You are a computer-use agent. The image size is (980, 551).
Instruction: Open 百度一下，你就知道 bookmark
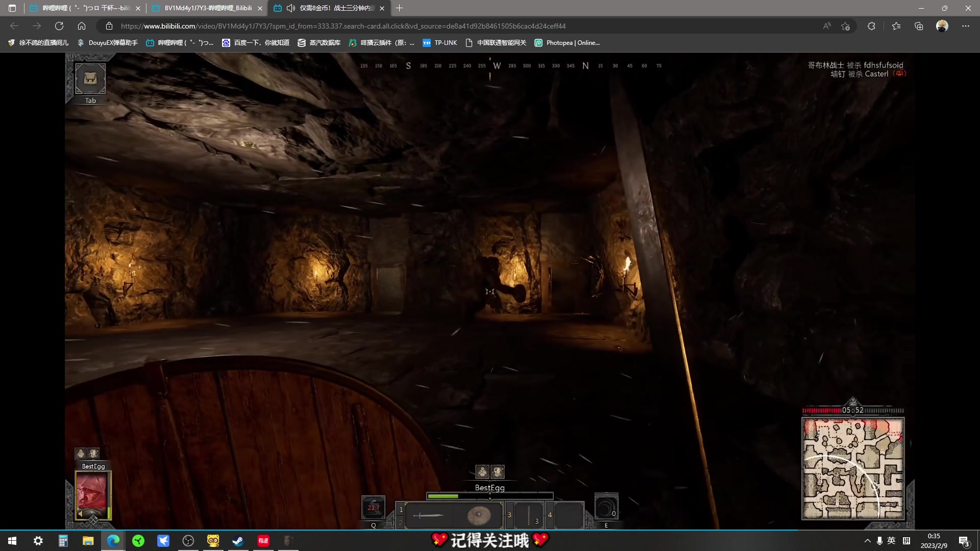click(256, 43)
